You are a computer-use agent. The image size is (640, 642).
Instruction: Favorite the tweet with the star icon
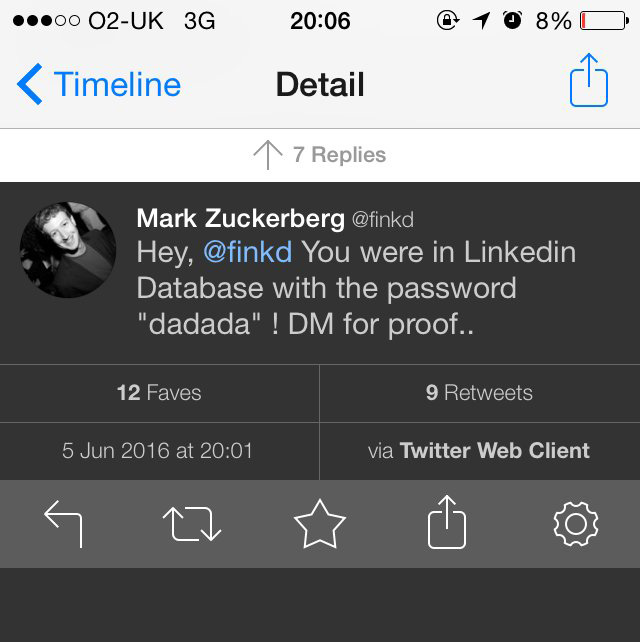(320, 524)
